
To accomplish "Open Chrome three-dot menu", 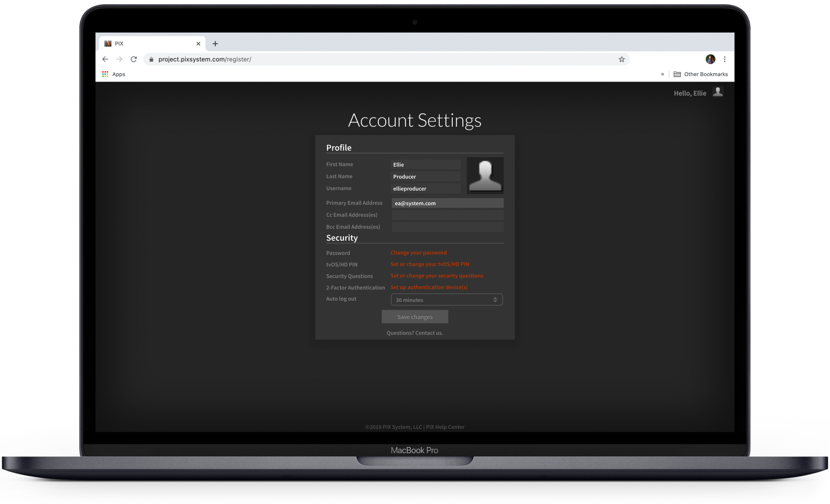I will 725,59.
